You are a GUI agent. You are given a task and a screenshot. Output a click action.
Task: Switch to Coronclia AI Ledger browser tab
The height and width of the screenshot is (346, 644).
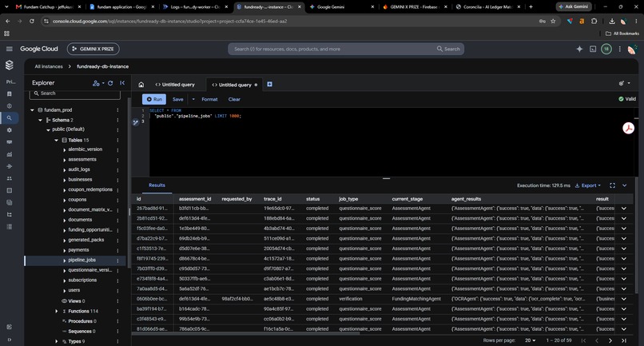[488, 7]
